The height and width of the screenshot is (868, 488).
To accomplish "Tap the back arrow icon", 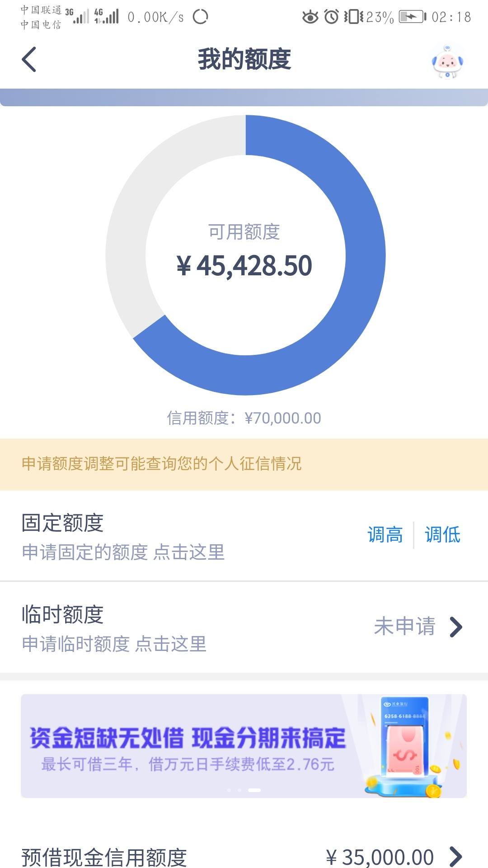I will 29,59.
